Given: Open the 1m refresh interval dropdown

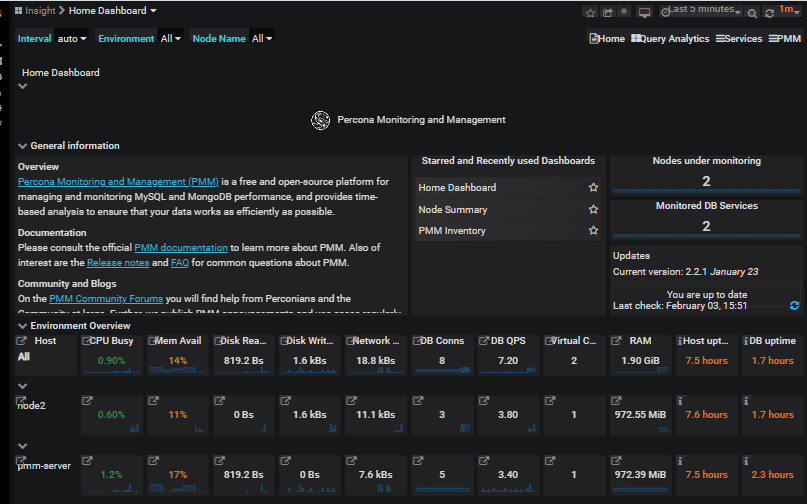Looking at the screenshot, I should (789, 10).
